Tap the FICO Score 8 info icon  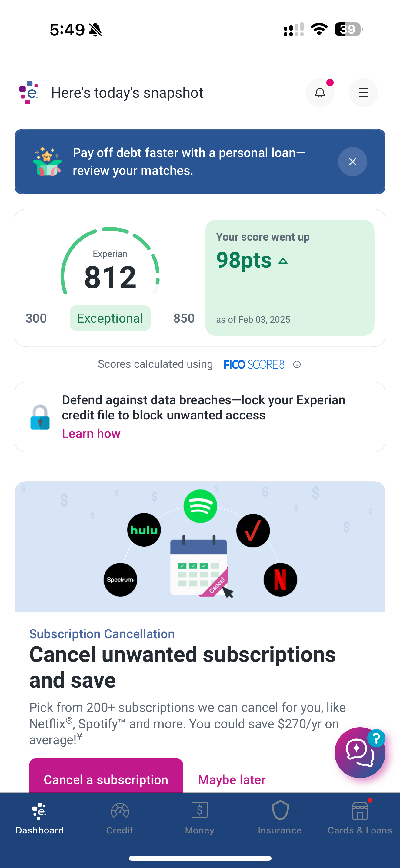pyautogui.click(x=297, y=365)
